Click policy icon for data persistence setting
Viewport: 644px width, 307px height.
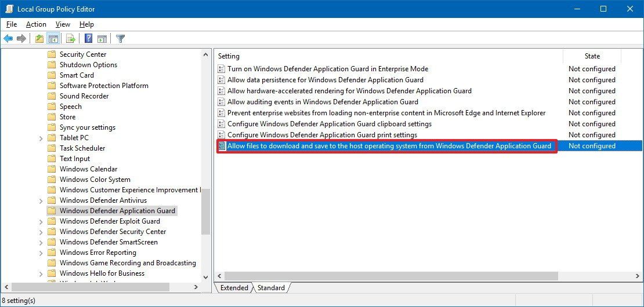tap(222, 80)
